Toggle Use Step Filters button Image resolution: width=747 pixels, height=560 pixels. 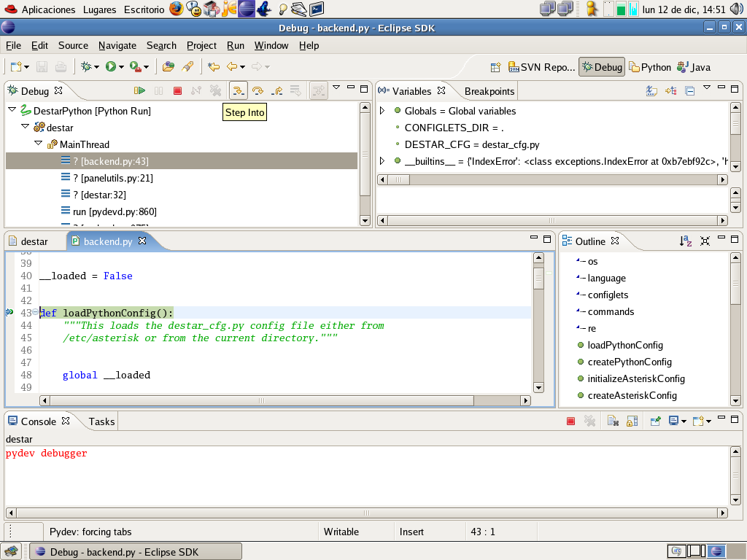[x=319, y=90]
